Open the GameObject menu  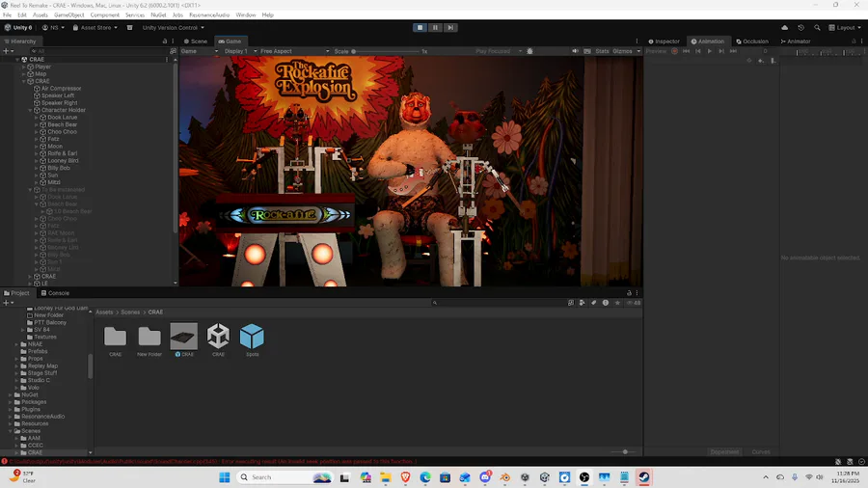click(x=69, y=14)
